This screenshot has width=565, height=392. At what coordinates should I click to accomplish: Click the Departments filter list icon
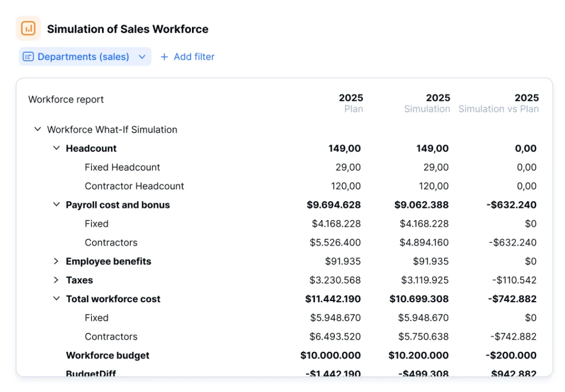click(x=28, y=57)
